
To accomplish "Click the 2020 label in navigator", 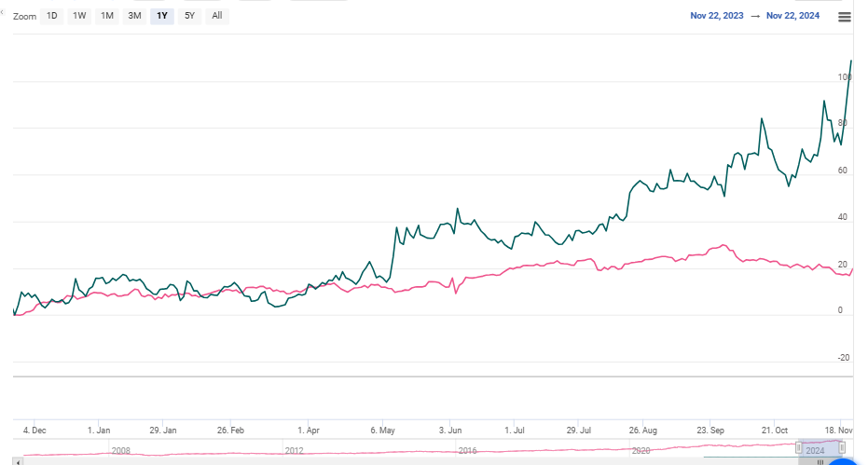I will click(641, 451).
